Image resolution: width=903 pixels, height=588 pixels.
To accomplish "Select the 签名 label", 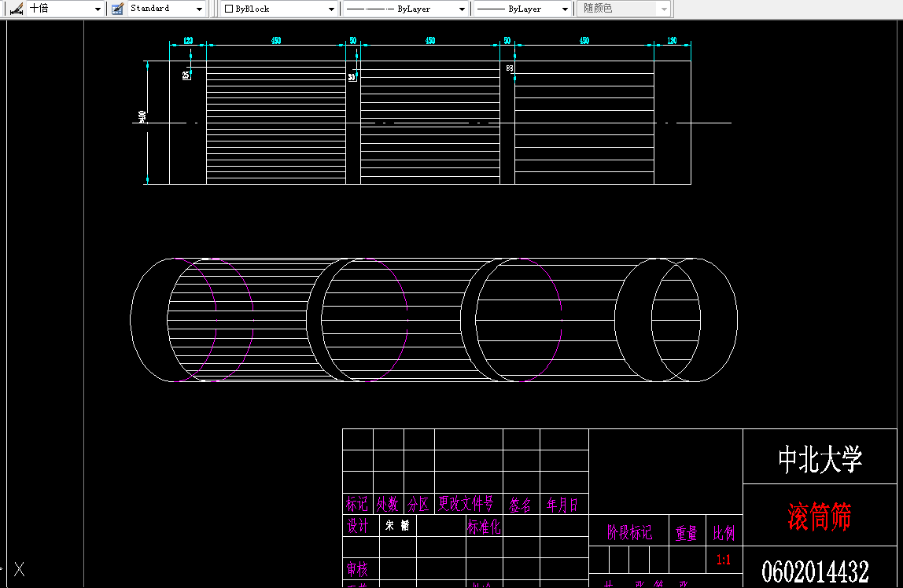I will 520,505.
